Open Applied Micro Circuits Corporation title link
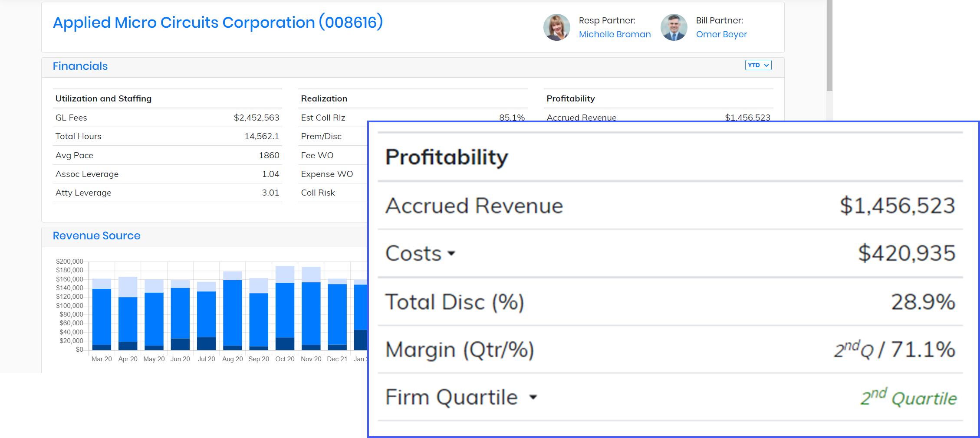 point(218,23)
